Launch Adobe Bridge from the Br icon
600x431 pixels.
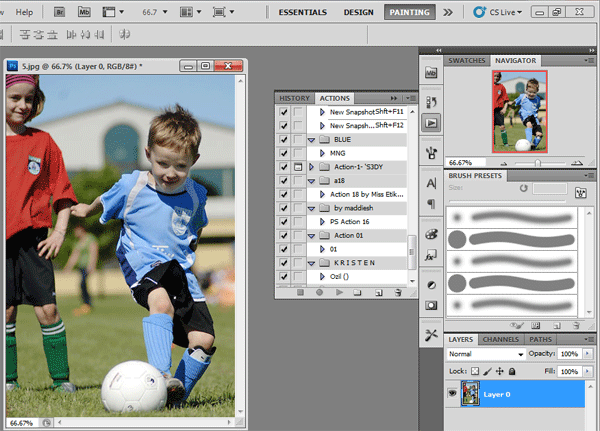(60, 12)
